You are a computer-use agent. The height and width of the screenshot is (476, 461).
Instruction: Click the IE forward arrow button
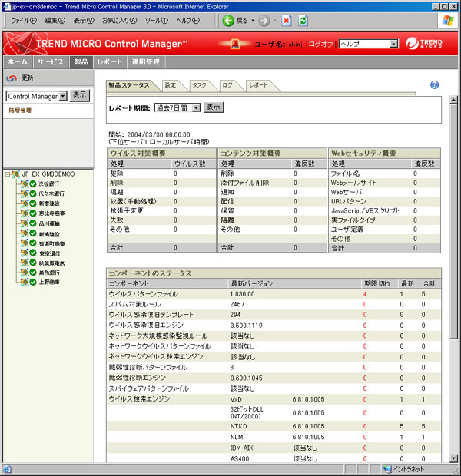click(264, 21)
